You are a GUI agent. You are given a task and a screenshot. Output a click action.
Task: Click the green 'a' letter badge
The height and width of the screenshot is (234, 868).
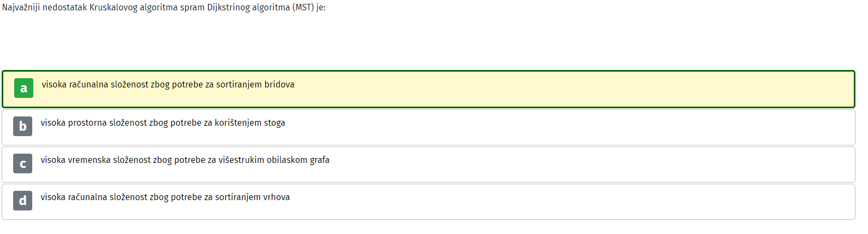click(24, 88)
